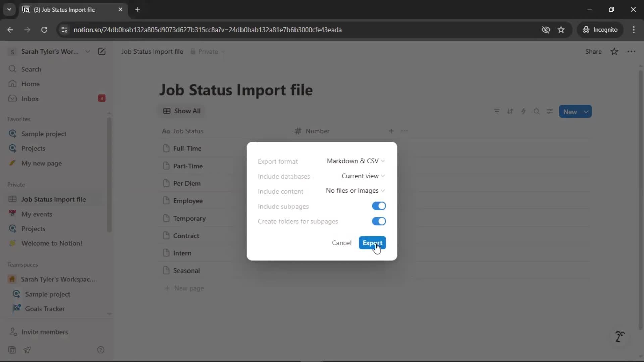Toggle Include subpages switch
The image size is (644, 362).
(x=379, y=206)
